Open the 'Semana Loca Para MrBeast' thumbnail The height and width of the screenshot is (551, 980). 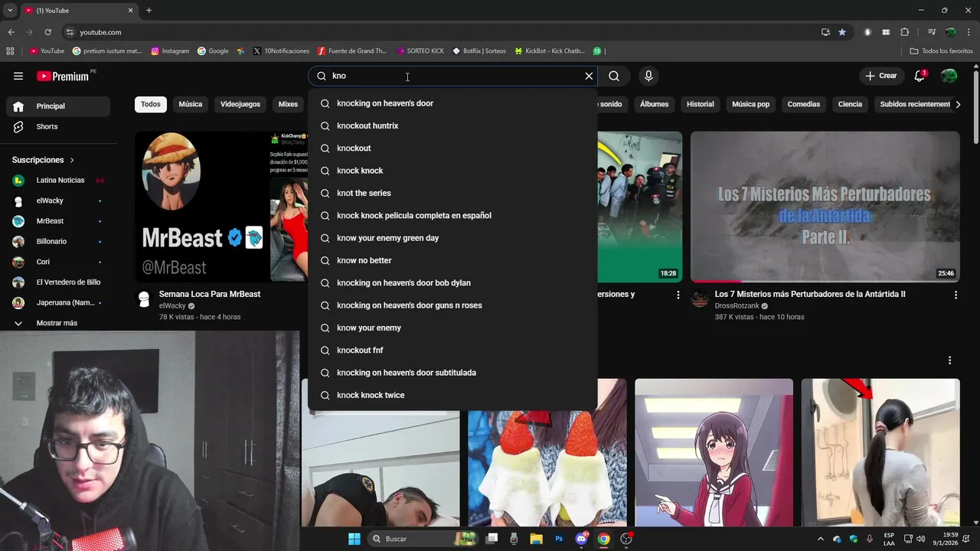(x=220, y=207)
